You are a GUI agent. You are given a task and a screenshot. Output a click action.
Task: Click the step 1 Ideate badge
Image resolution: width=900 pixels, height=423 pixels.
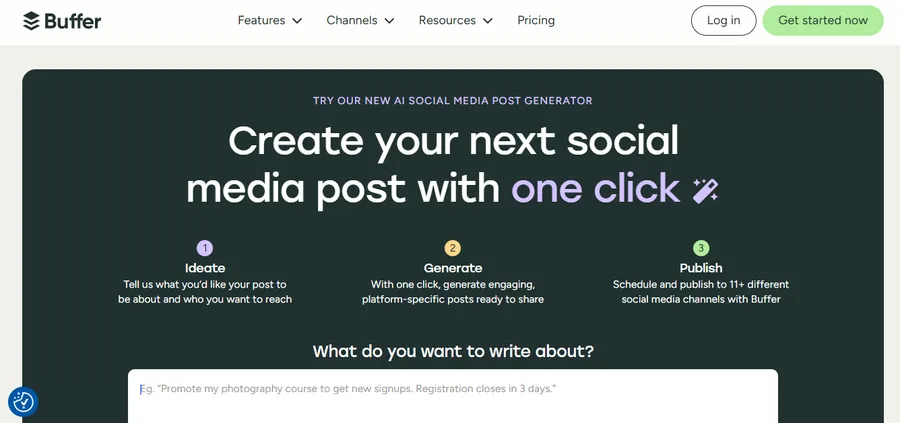coord(205,248)
